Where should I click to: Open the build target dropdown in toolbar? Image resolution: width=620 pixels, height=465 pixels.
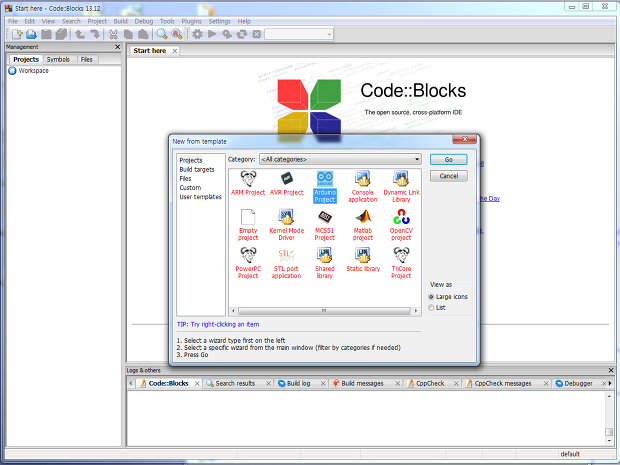[x=299, y=34]
